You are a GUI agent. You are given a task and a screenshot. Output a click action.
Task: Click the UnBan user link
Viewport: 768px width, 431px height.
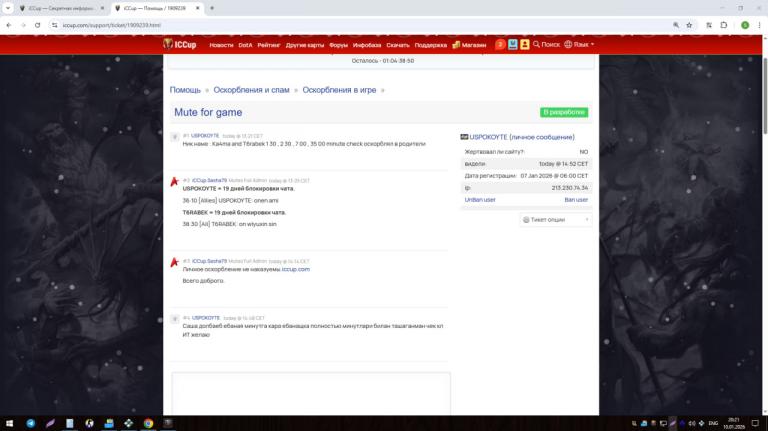tap(480, 200)
